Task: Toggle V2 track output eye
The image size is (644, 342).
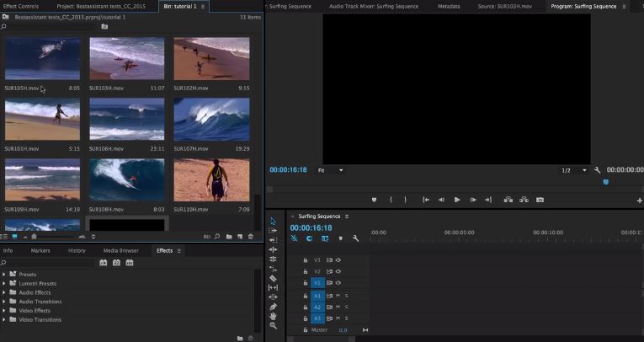Action: [338, 272]
